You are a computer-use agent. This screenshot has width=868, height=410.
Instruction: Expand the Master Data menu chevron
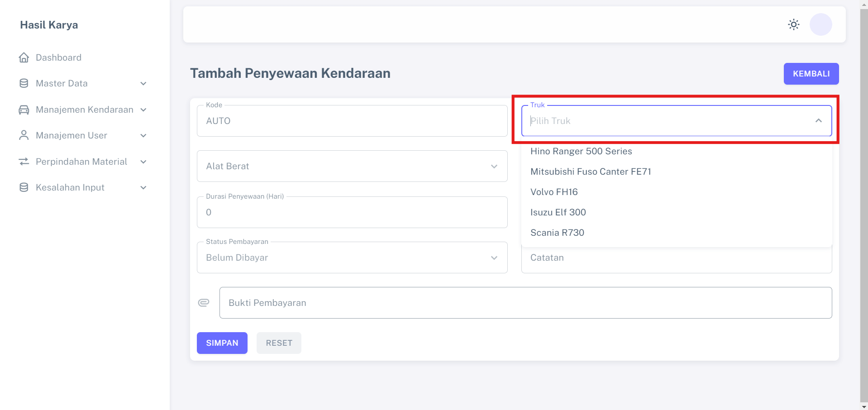click(143, 84)
